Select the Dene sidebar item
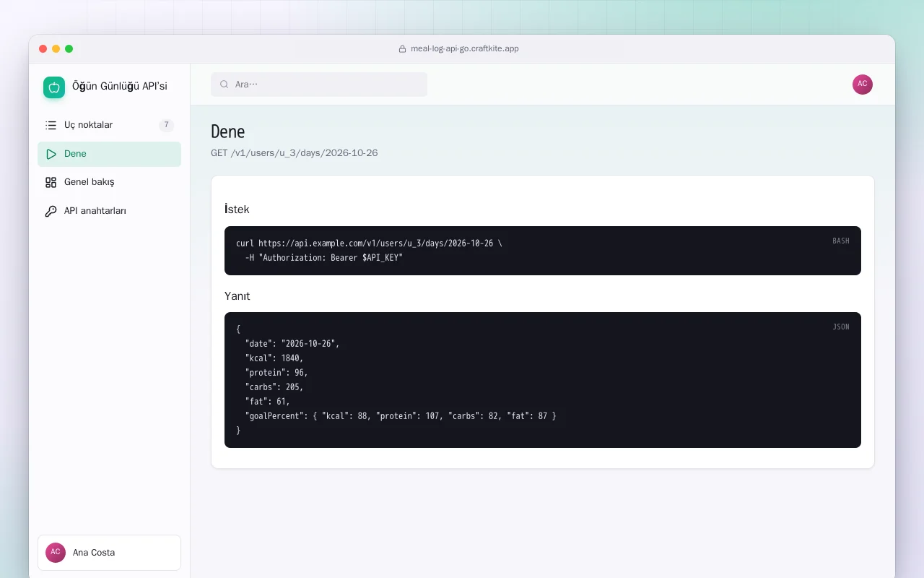 (109, 154)
